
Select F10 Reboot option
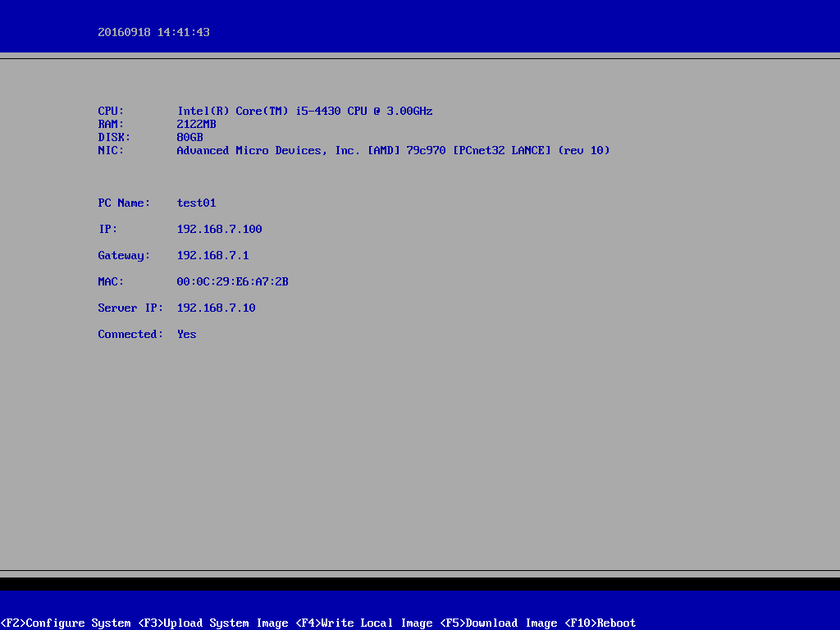click(600, 623)
